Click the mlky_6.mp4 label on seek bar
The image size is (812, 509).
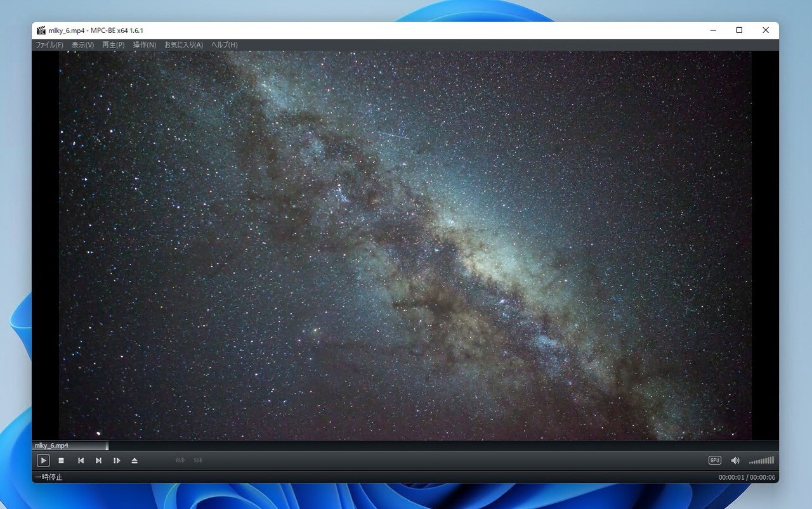(51, 446)
